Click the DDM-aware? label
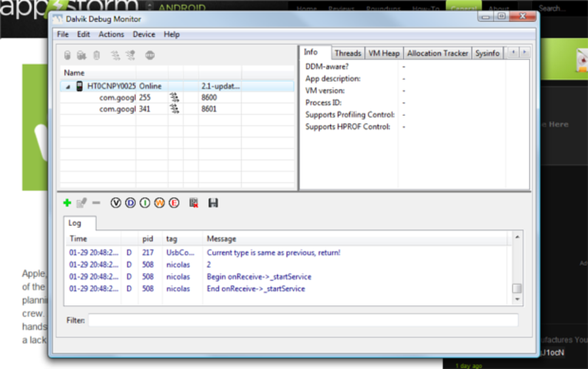The width and height of the screenshot is (588, 369). pyautogui.click(x=326, y=67)
